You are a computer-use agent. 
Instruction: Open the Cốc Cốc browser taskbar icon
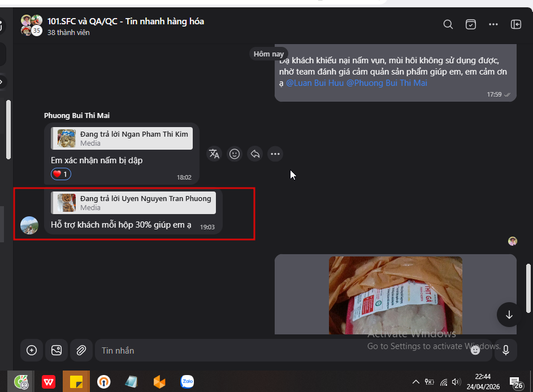[x=21, y=382]
